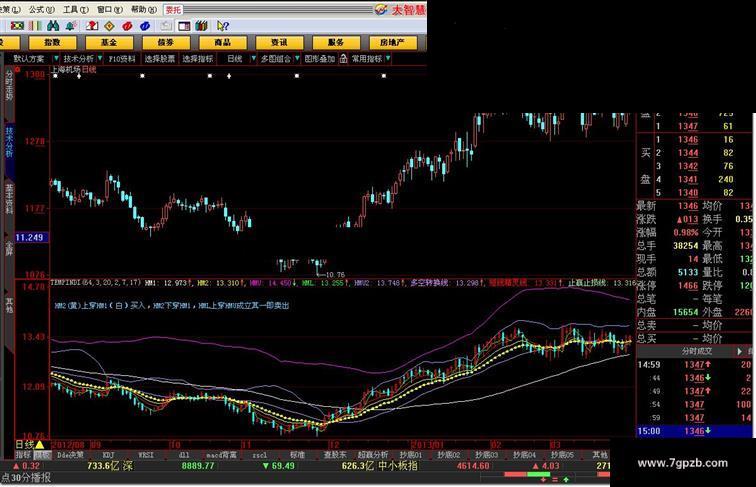Image resolution: width=756 pixels, height=487 pixels.
Task: Click the blue link icon
Action: click(x=145, y=26)
